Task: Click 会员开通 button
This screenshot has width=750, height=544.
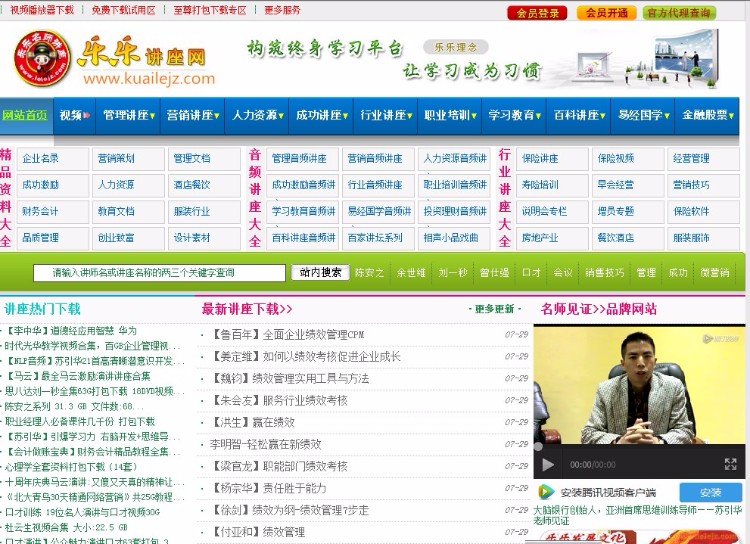Action: [x=607, y=13]
